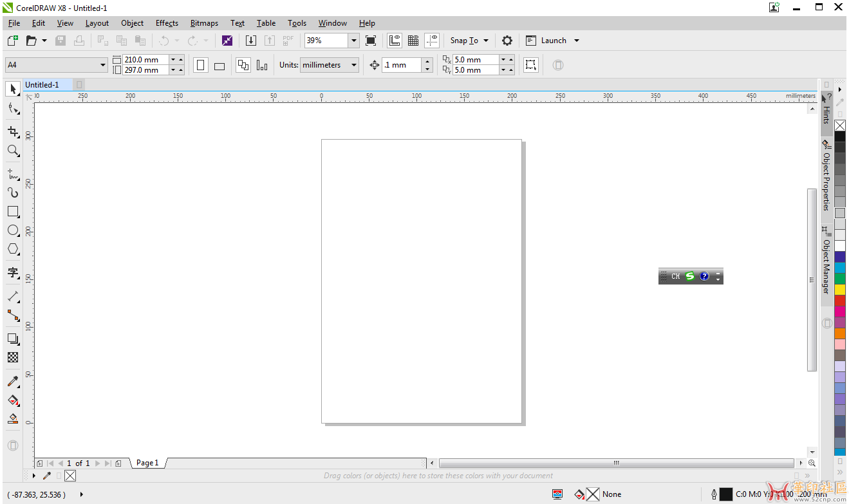The width and height of the screenshot is (849, 504).
Task: Go to last page navigator button
Action: [x=107, y=463]
